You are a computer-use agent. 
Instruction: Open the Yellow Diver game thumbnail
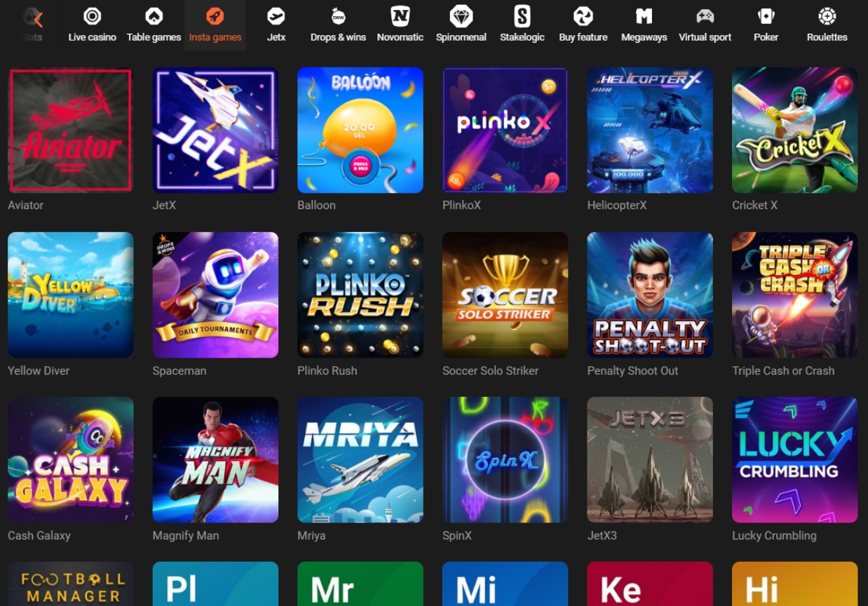[71, 295]
